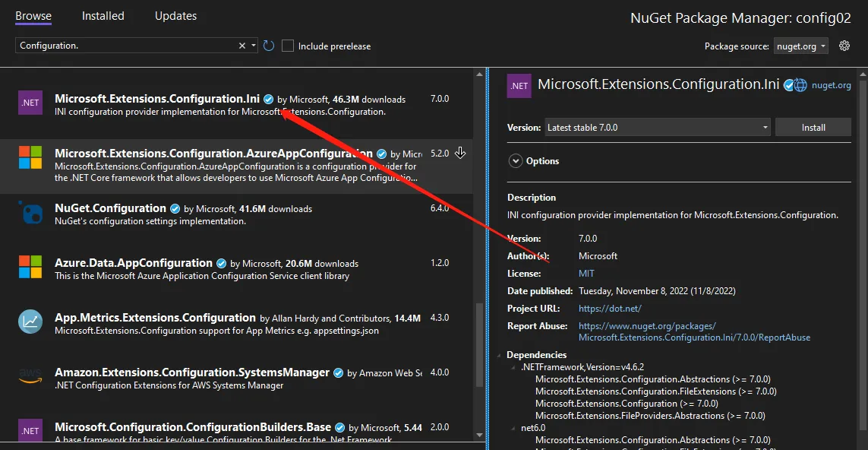Select the NuGet.Configuration package title
Image resolution: width=868 pixels, height=450 pixels.
coord(111,208)
